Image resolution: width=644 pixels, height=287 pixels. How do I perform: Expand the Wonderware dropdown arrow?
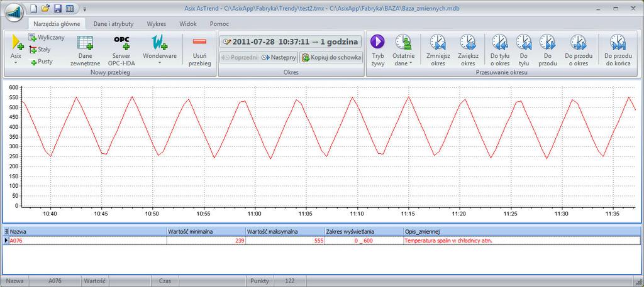[x=159, y=63]
